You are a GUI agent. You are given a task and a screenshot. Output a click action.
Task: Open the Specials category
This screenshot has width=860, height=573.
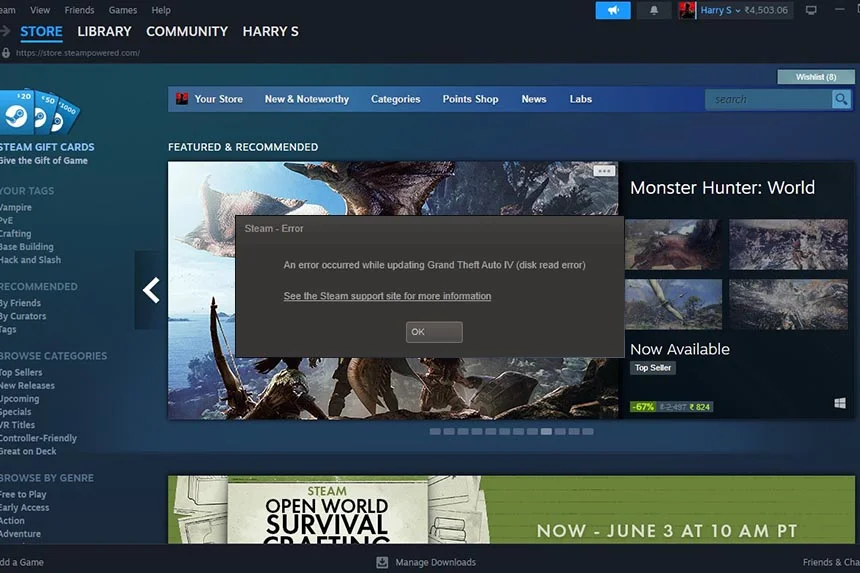click(x=16, y=412)
